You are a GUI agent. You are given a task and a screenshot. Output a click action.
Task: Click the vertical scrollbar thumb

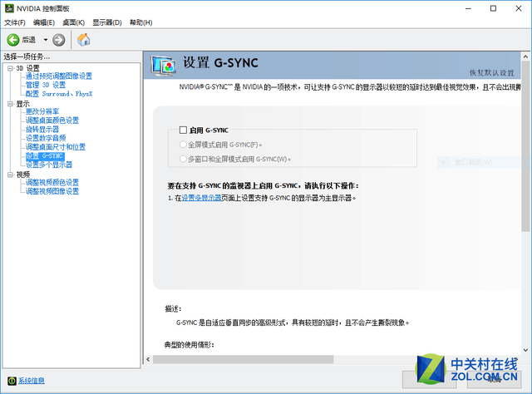[x=525, y=146]
